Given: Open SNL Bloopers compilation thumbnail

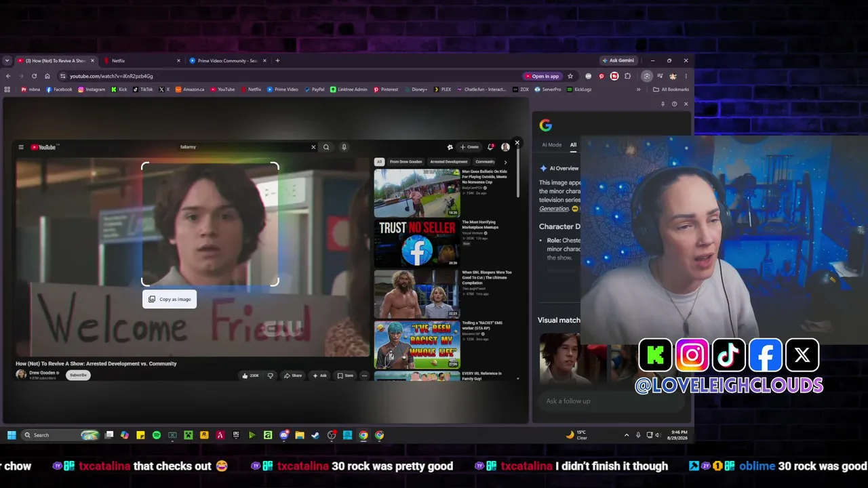Looking at the screenshot, I should click(416, 294).
